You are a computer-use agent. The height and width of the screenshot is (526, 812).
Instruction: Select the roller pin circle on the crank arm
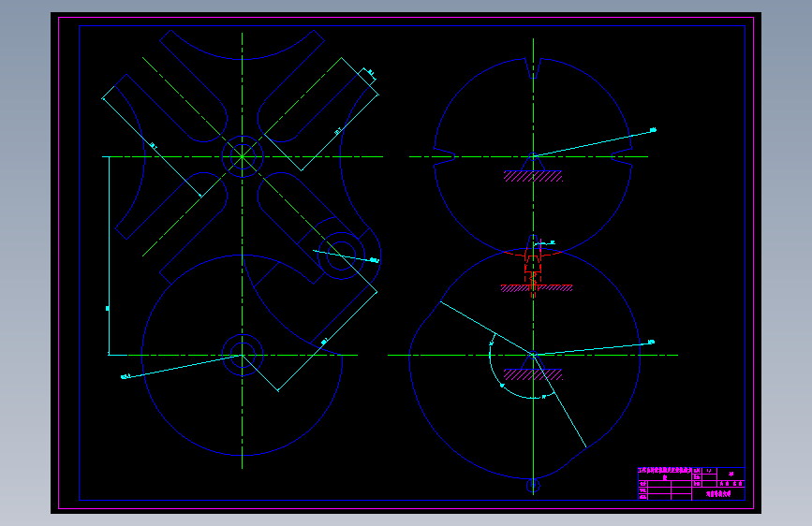click(341, 256)
